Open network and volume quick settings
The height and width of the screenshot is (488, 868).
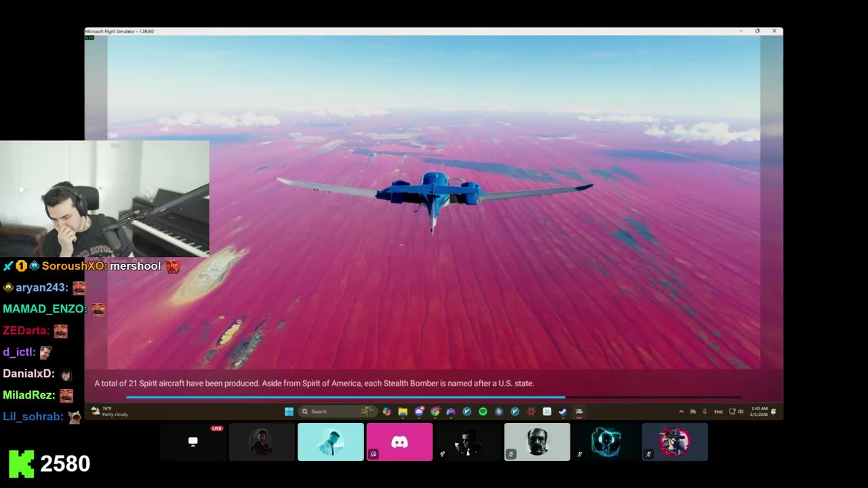click(x=736, y=411)
